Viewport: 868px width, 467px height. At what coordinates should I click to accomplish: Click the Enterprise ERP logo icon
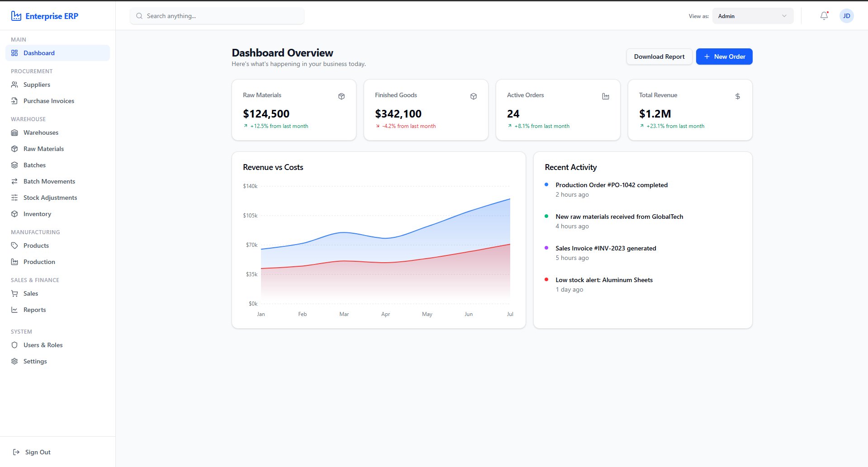click(x=16, y=16)
